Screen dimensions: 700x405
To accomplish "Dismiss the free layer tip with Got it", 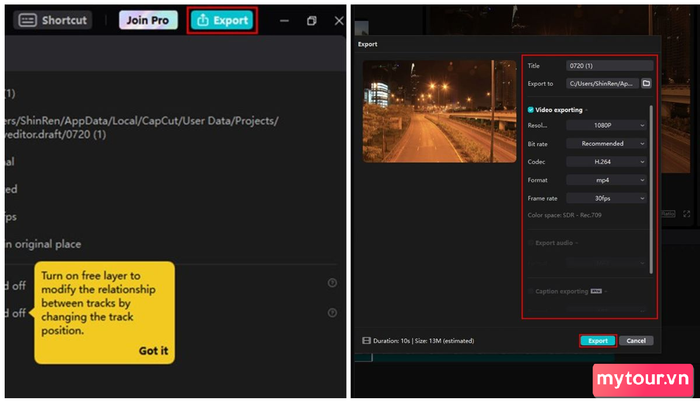I will (153, 351).
